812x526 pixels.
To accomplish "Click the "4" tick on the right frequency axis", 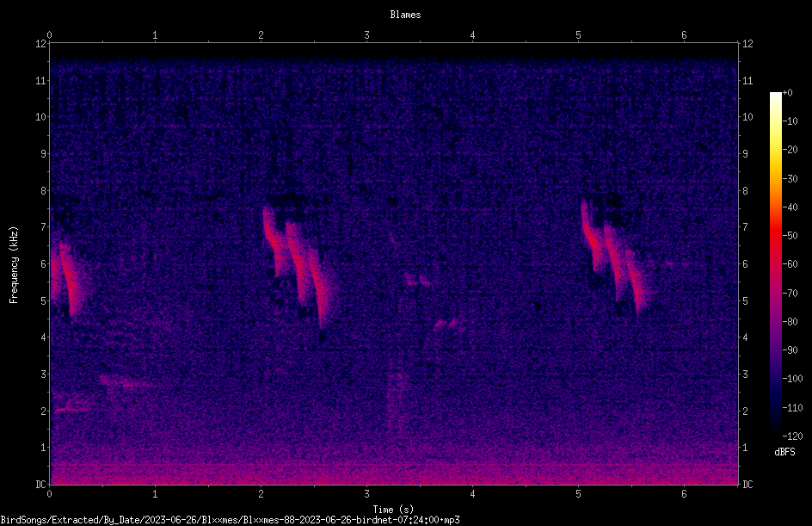I will click(x=745, y=337).
